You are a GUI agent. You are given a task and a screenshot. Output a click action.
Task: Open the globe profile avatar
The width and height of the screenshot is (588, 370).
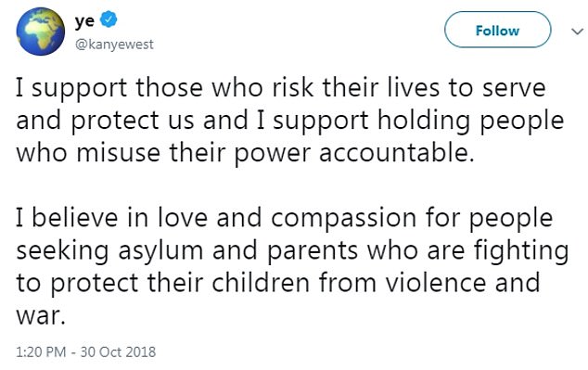[41, 32]
